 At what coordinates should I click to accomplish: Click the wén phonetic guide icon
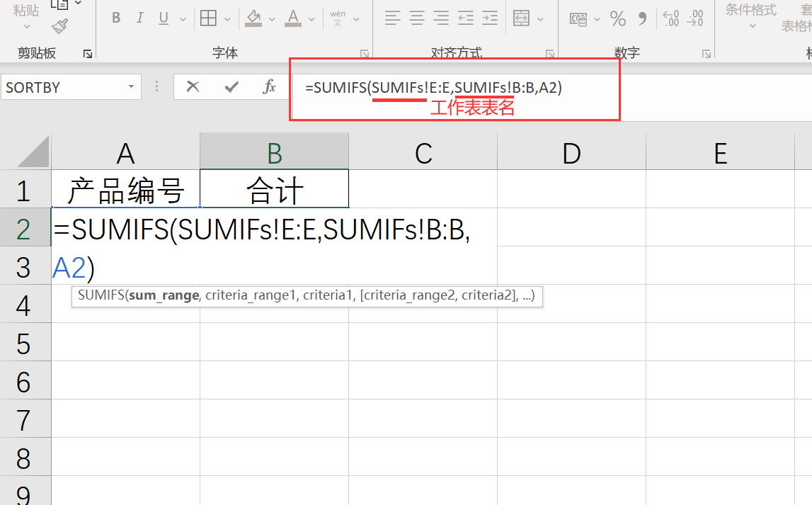click(338, 18)
